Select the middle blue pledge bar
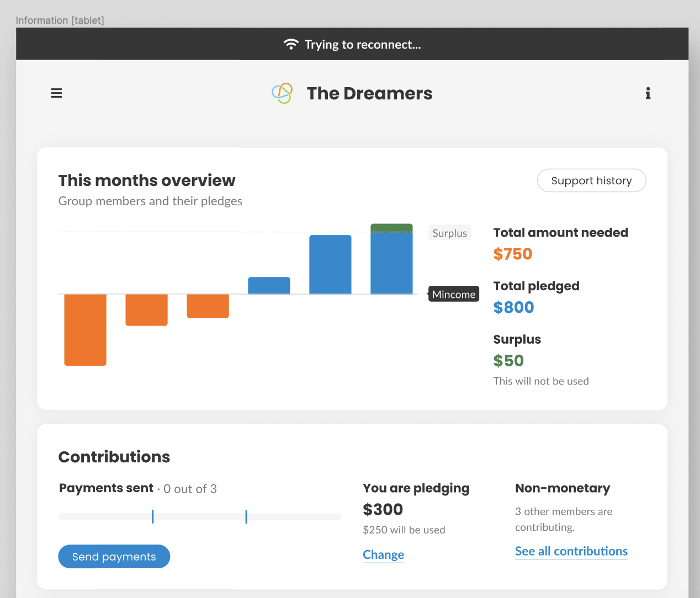 click(330, 265)
